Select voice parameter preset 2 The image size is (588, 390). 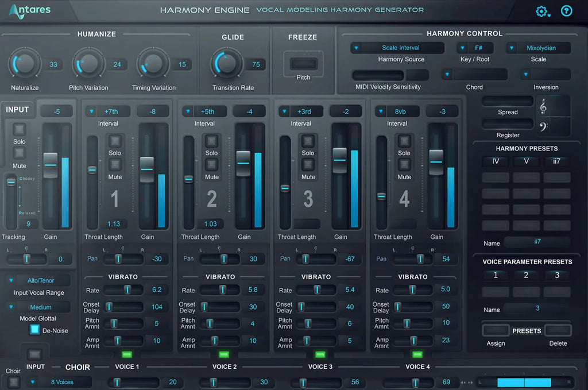pos(525,275)
